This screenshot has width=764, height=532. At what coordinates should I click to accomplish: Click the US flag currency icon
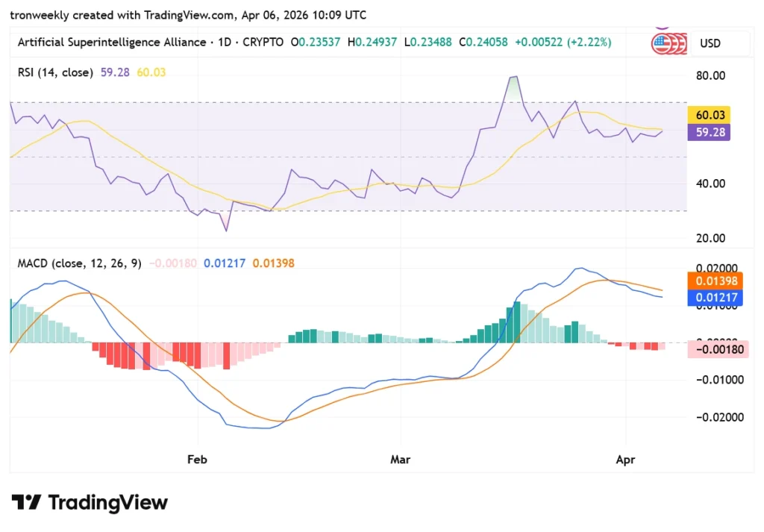[x=668, y=43]
